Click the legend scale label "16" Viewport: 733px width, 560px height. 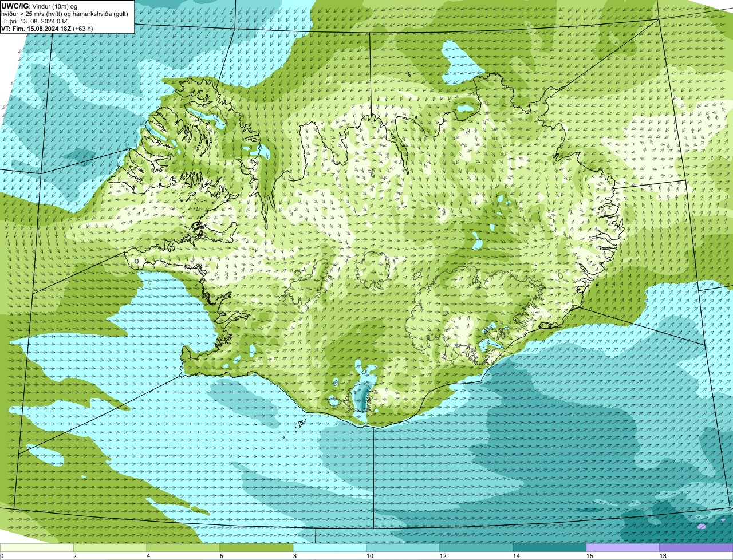coord(590,556)
